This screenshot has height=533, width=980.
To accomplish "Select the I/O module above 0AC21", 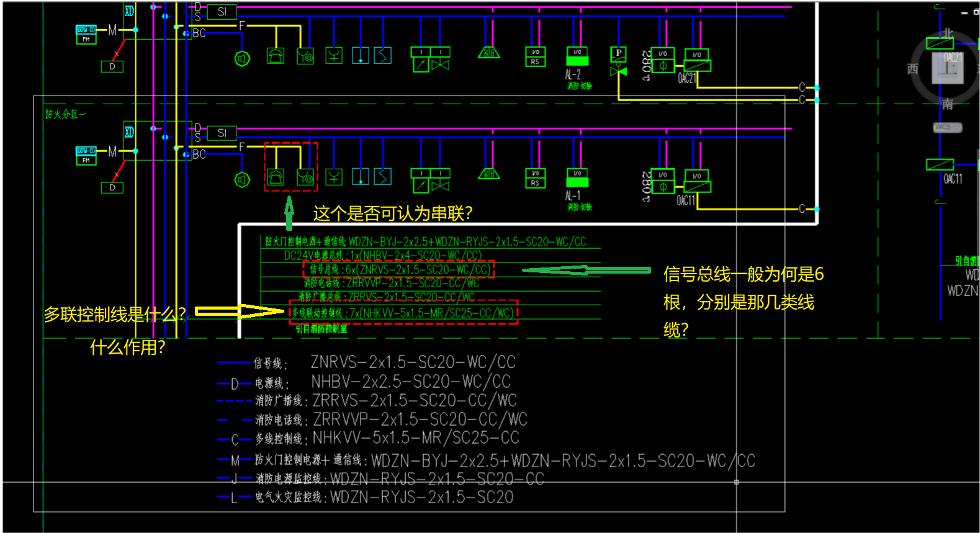I will point(698,60).
